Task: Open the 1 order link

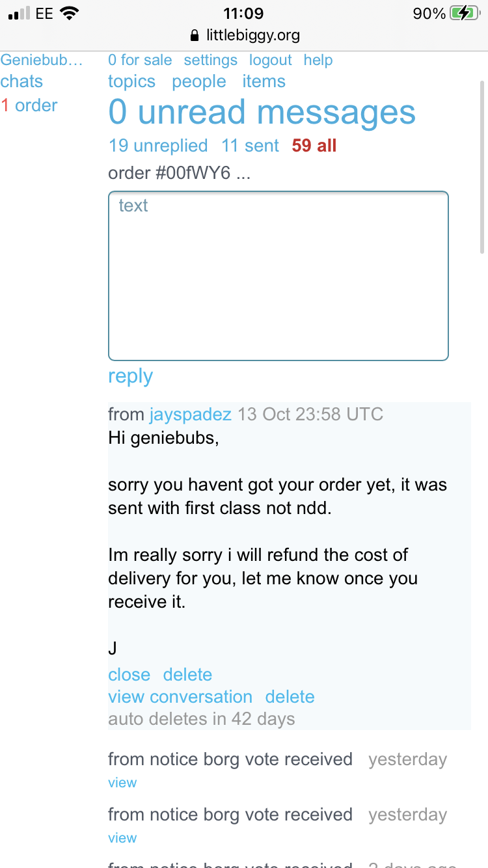Action: 29,105
